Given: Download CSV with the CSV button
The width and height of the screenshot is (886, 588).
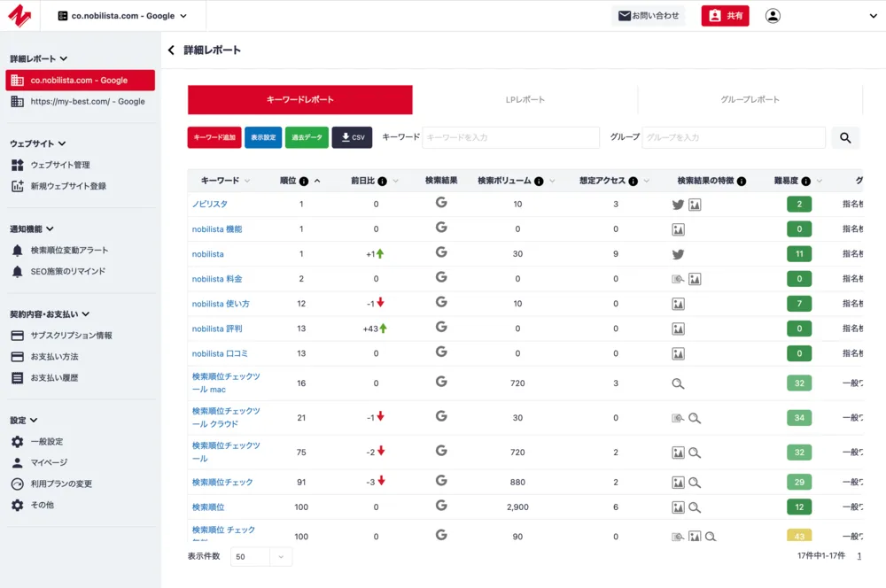Looking at the screenshot, I should (352, 137).
